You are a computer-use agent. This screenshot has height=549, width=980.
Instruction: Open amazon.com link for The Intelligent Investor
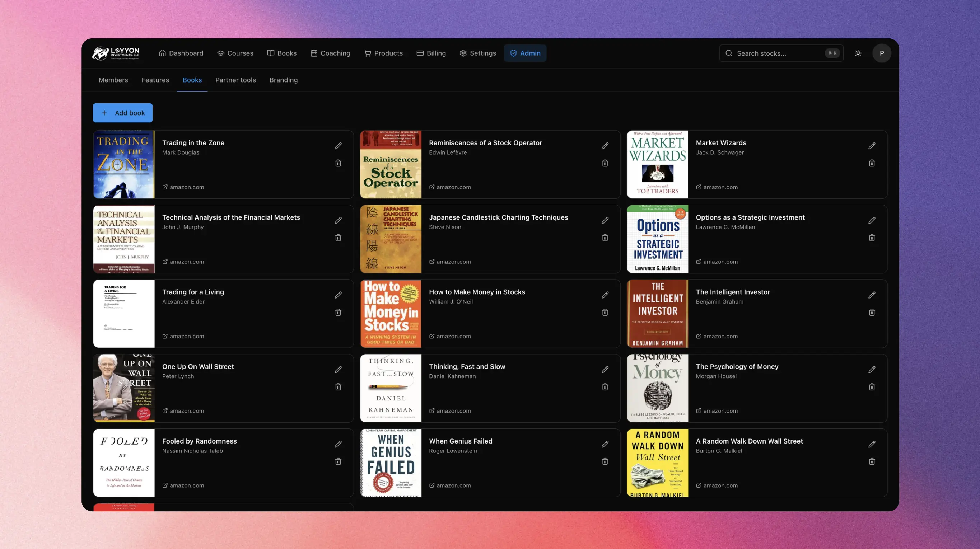coord(717,336)
